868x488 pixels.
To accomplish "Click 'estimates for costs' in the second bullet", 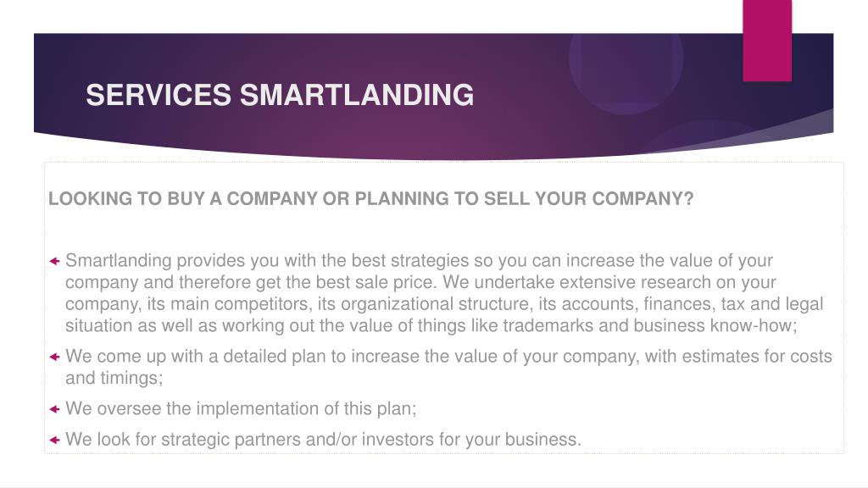I will 757,357.
